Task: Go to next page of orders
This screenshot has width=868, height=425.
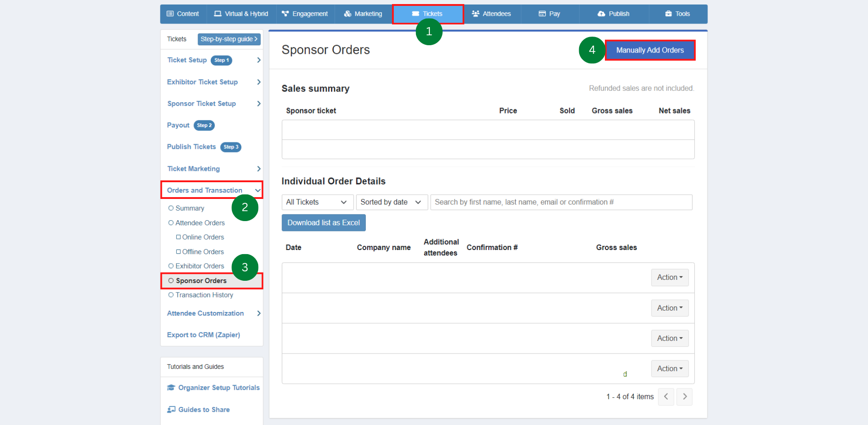Action: point(684,397)
